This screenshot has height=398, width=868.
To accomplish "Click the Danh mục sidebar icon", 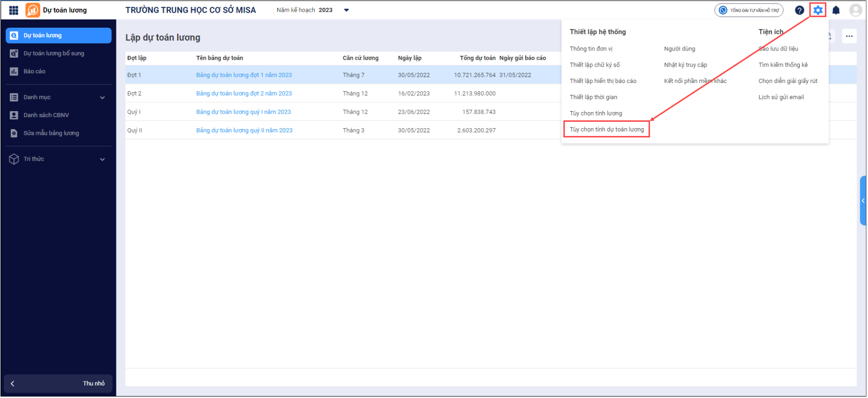I will (14, 97).
